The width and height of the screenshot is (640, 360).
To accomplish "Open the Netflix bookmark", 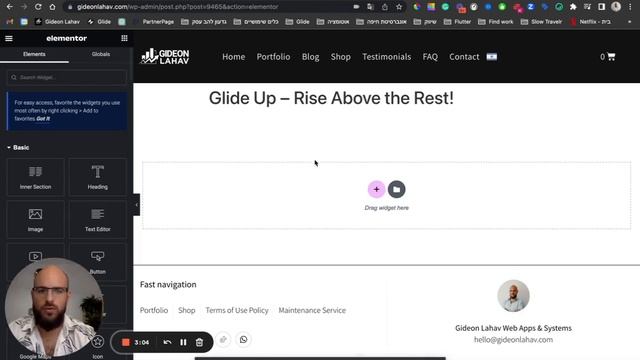I will tap(590, 22).
